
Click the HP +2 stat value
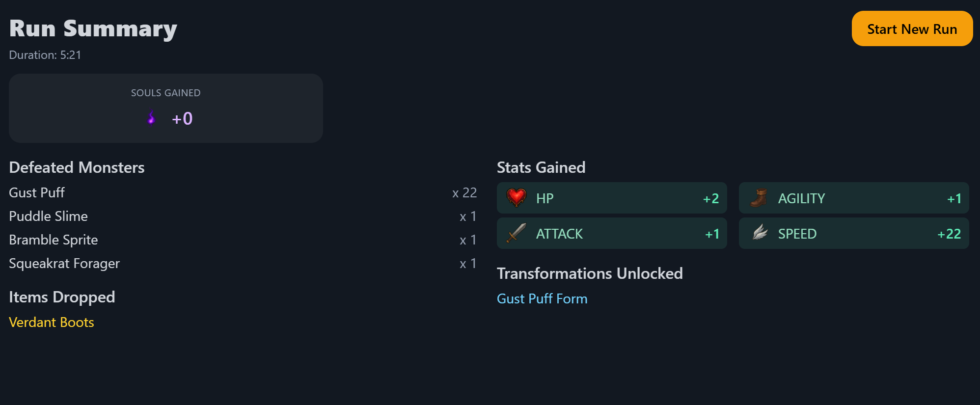(x=710, y=198)
